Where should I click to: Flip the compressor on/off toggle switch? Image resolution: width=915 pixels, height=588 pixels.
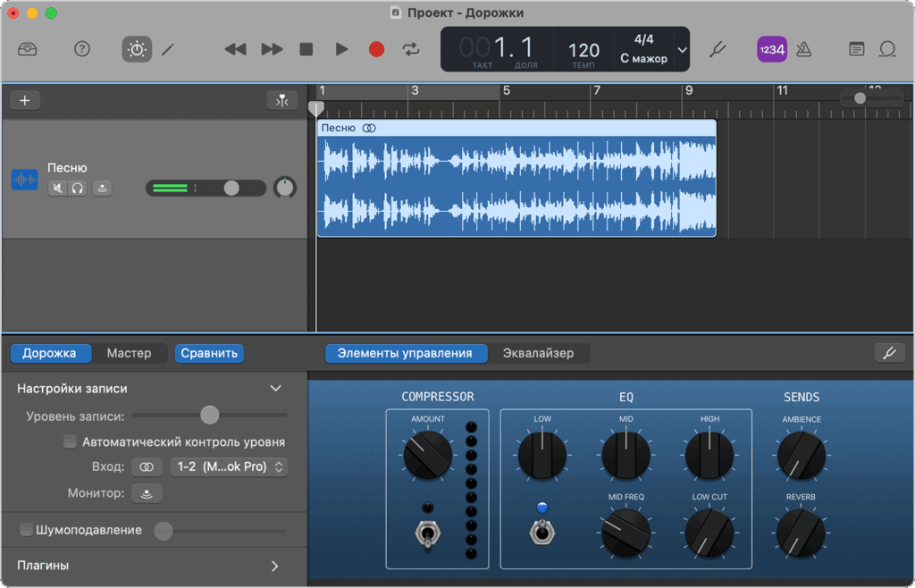click(427, 533)
